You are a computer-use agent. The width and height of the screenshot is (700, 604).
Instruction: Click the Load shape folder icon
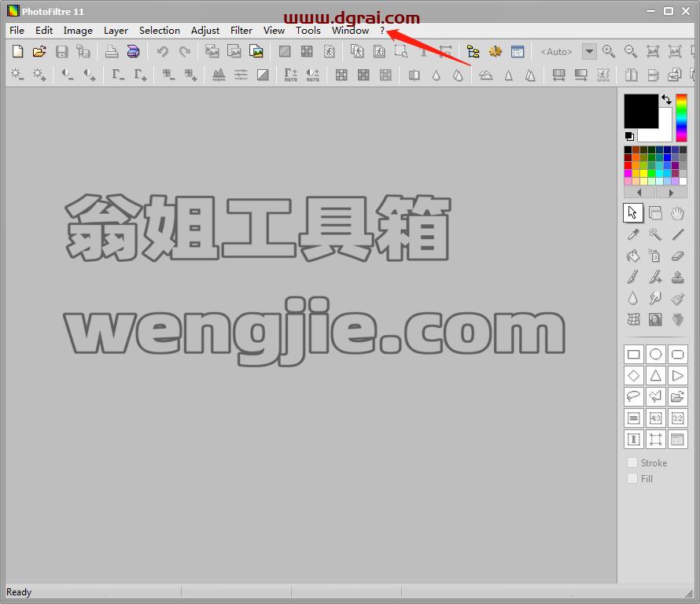[x=678, y=396]
